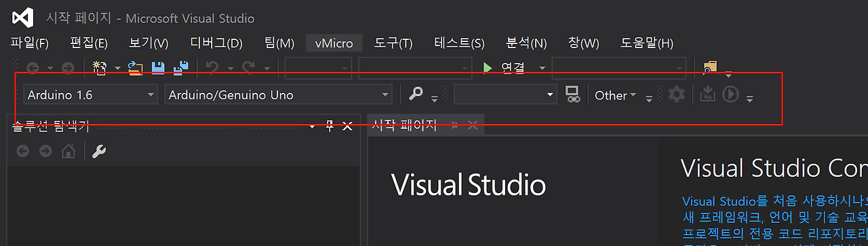Click the empty serial port combo box

[x=505, y=95]
